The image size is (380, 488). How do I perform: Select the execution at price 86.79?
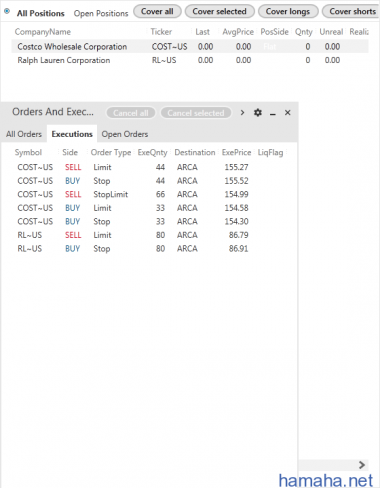[x=150, y=235]
